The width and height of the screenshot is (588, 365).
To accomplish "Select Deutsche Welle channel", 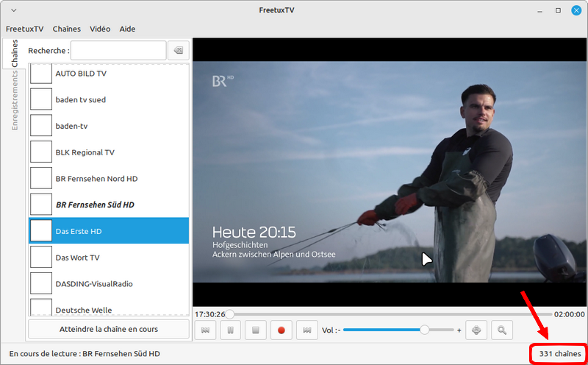I will pyautogui.click(x=109, y=307).
